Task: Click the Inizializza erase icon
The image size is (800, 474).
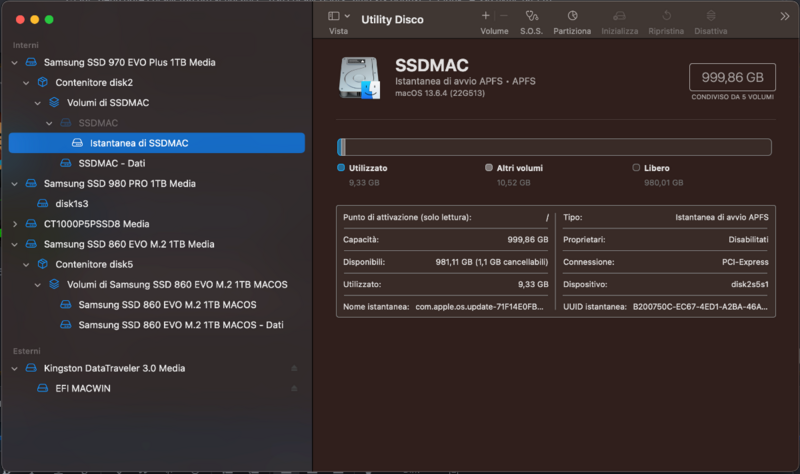Action: coord(619,16)
